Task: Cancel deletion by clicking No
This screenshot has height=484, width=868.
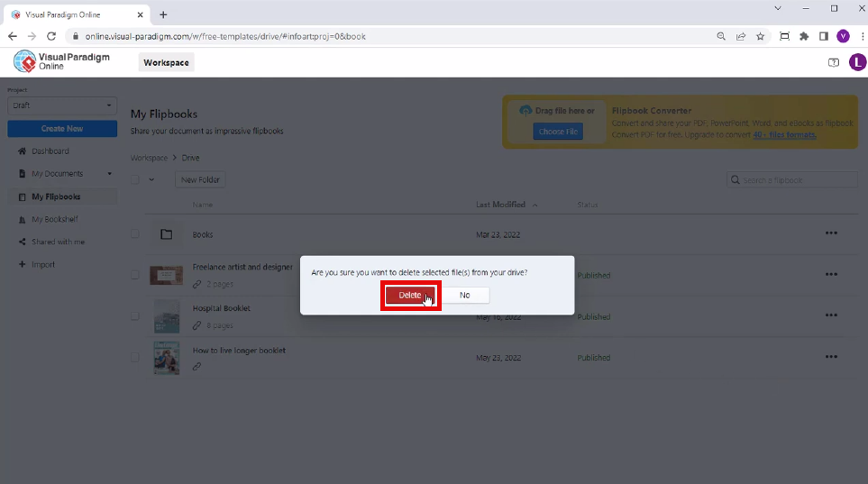Action: pyautogui.click(x=465, y=295)
